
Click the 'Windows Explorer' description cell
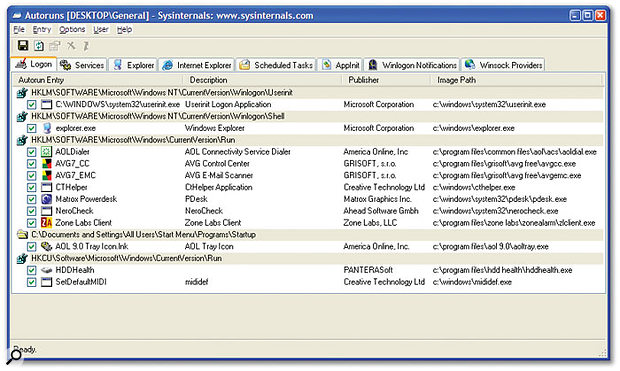click(215, 128)
